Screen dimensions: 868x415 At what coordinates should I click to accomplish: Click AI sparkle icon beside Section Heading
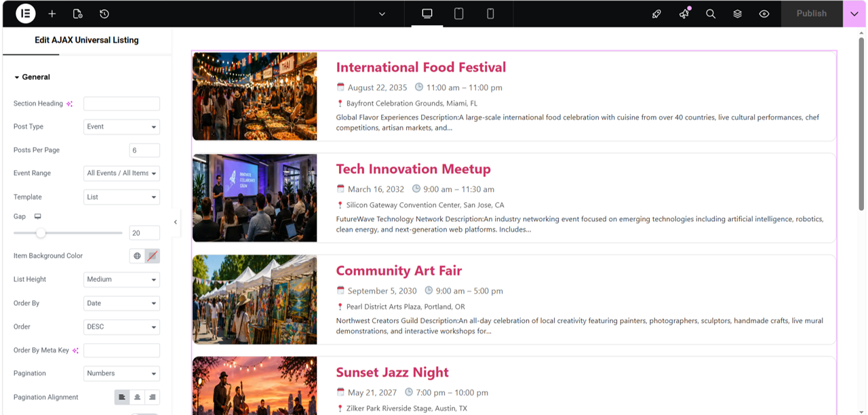point(70,104)
